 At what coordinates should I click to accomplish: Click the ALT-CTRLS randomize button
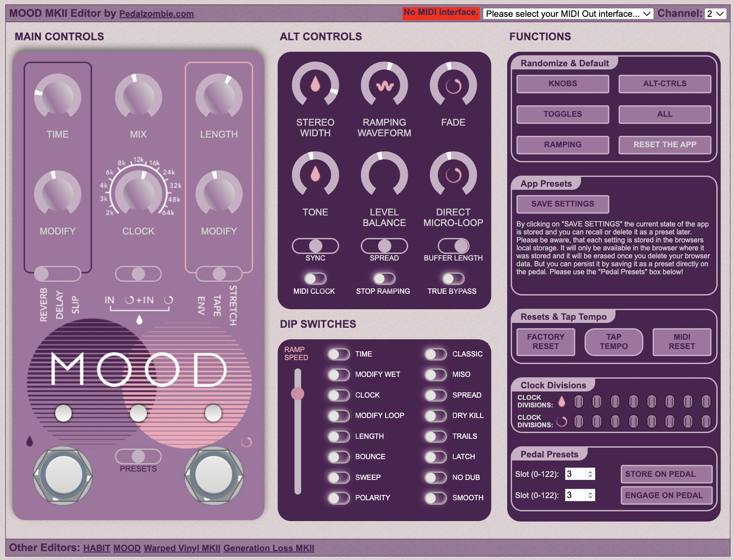click(665, 84)
